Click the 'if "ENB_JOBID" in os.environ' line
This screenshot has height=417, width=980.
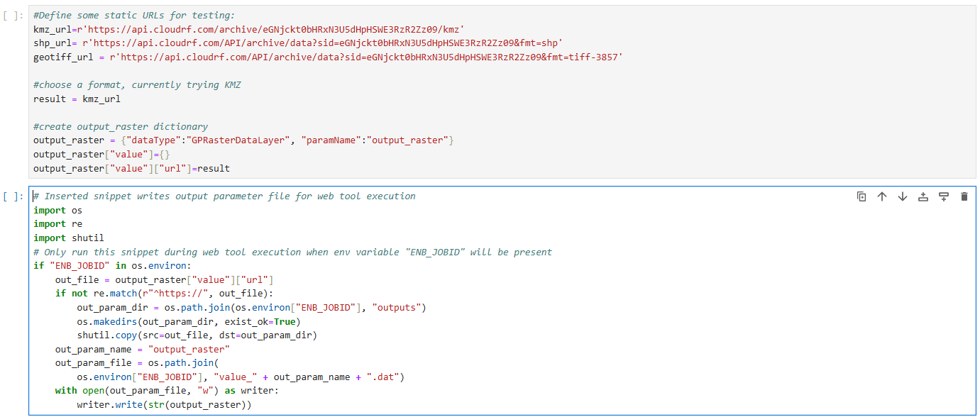pos(111,266)
